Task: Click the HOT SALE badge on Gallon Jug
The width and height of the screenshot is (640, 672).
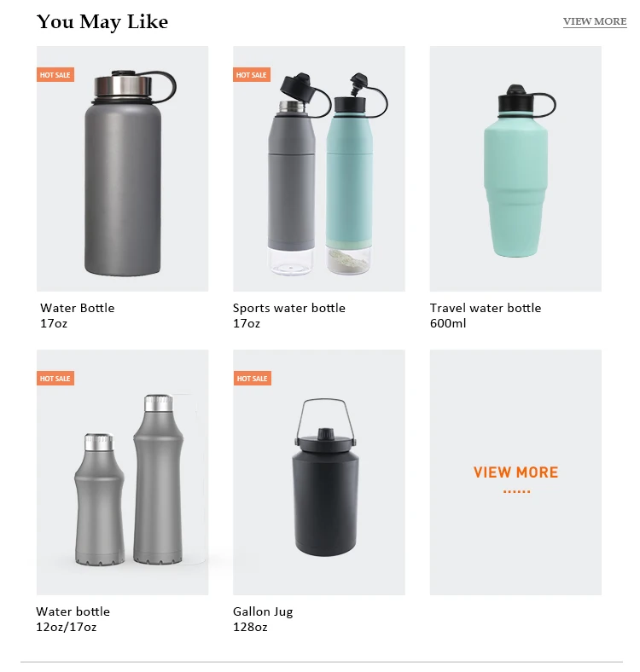Action: click(x=253, y=378)
